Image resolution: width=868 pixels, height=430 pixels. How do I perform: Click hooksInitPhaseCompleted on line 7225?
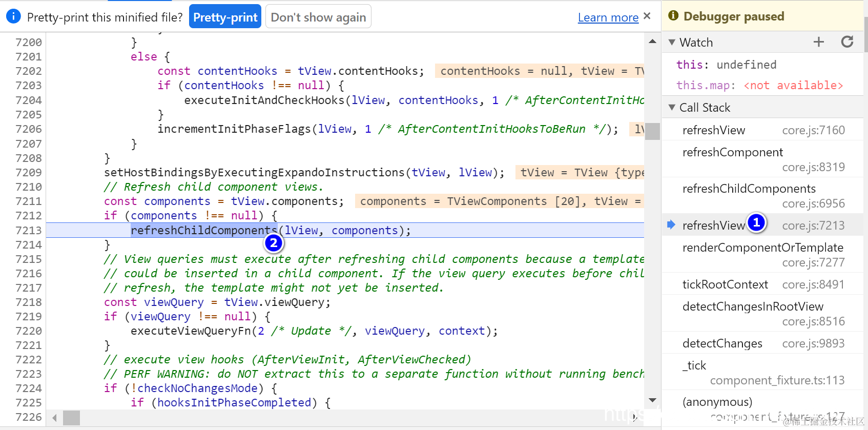(x=234, y=403)
